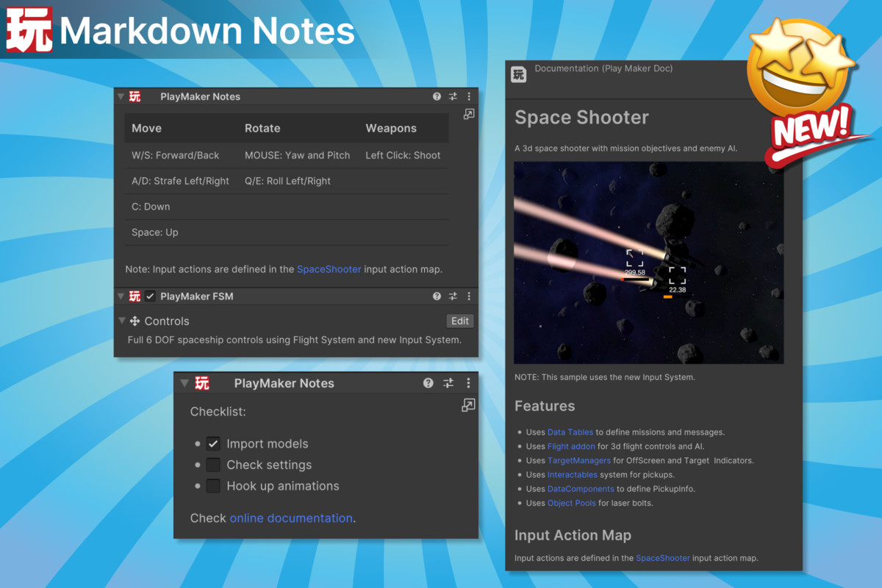
Task: Open presets for top PlayMaker Notes component
Action: (453, 96)
